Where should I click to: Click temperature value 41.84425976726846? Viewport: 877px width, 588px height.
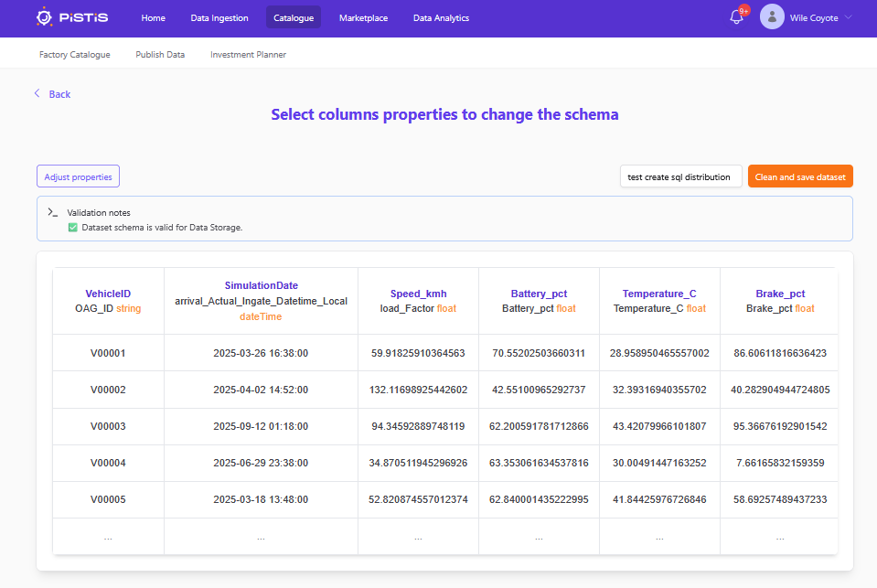[x=659, y=499]
